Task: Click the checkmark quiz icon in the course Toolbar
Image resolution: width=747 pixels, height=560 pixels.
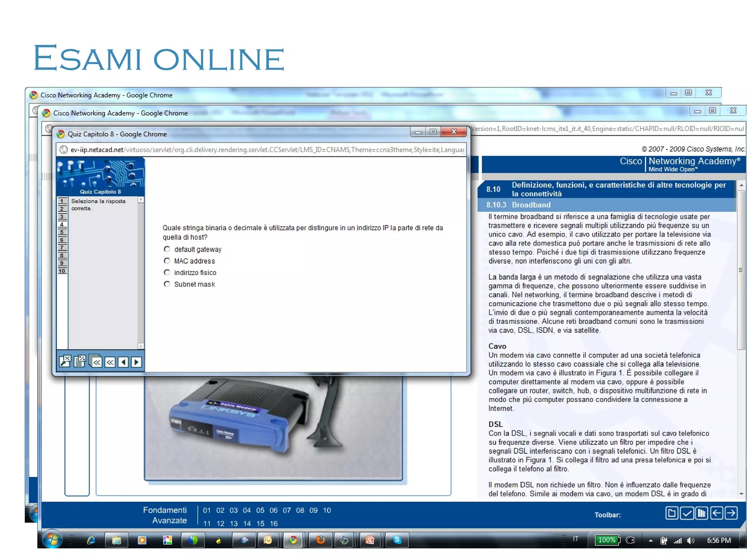Action: [x=687, y=513]
